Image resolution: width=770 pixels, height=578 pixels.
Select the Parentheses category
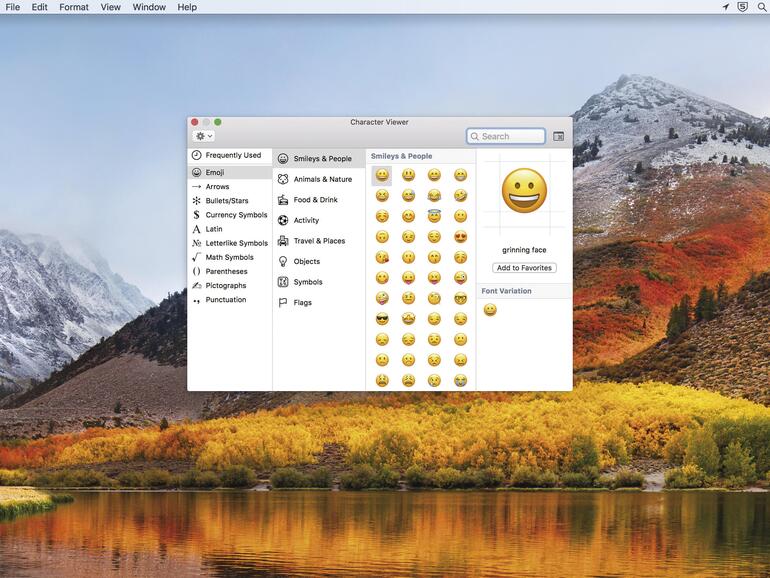coord(229,271)
